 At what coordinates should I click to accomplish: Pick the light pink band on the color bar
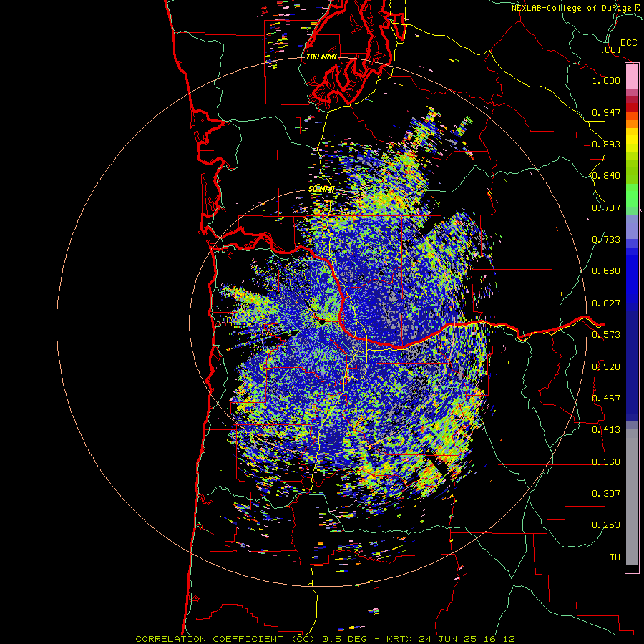(x=632, y=77)
